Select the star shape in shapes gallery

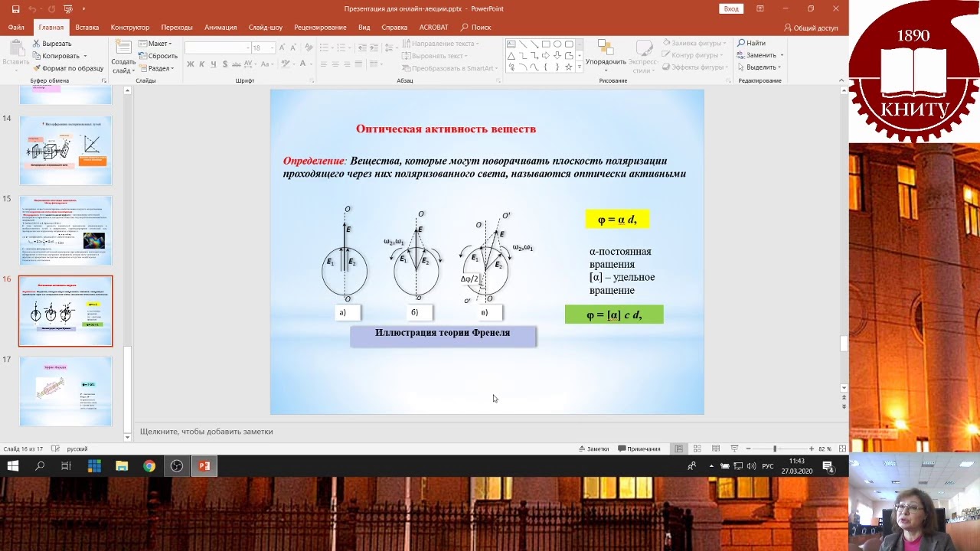pos(569,67)
